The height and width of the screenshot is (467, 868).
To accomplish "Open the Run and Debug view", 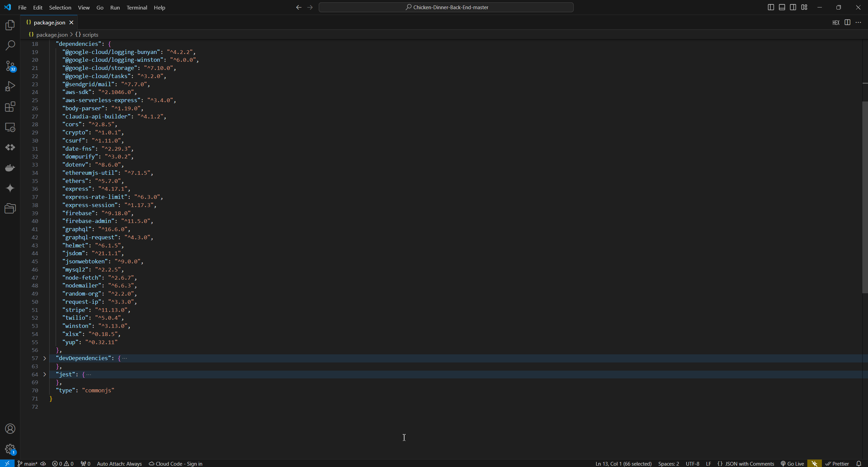I will [x=10, y=86].
